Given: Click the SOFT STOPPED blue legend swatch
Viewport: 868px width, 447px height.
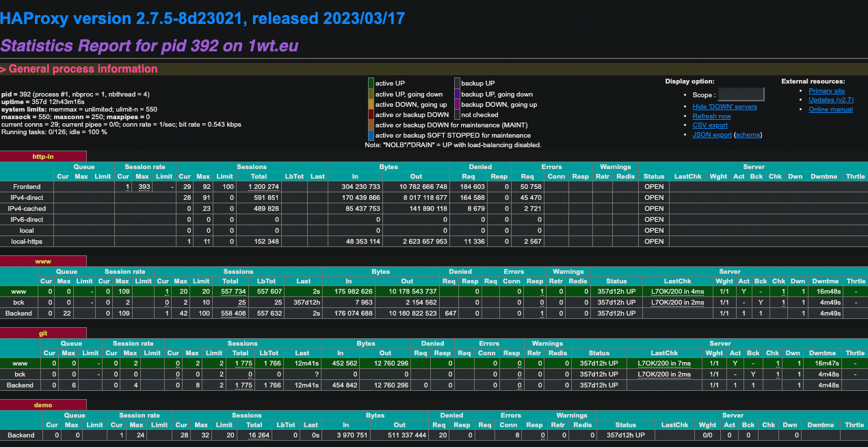Looking at the screenshot, I should 371,136.
